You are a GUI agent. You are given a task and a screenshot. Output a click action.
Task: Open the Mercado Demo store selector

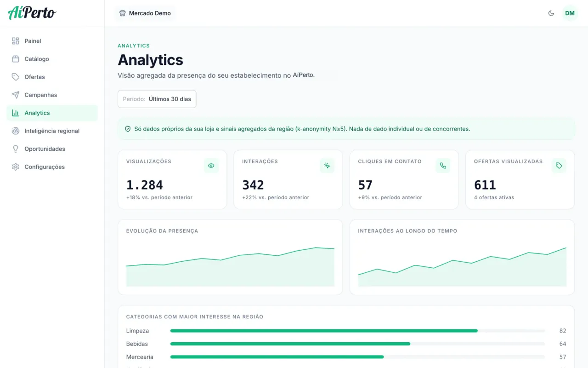point(145,13)
